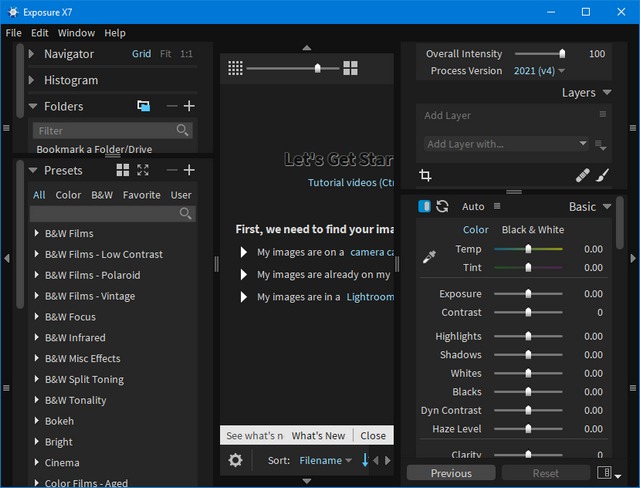The image size is (640, 488).
Task: Switch presets to grid thumbnail view
Action: tap(123, 170)
